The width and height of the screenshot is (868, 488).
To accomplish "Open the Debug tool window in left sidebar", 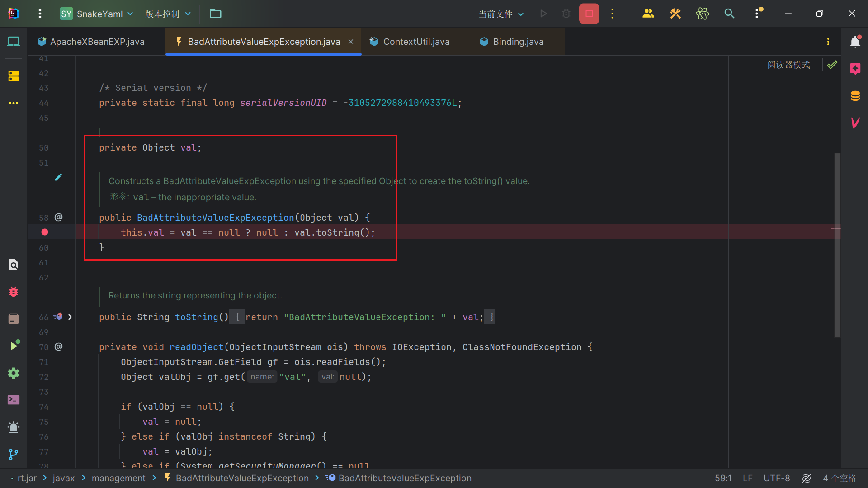I will tap(14, 292).
